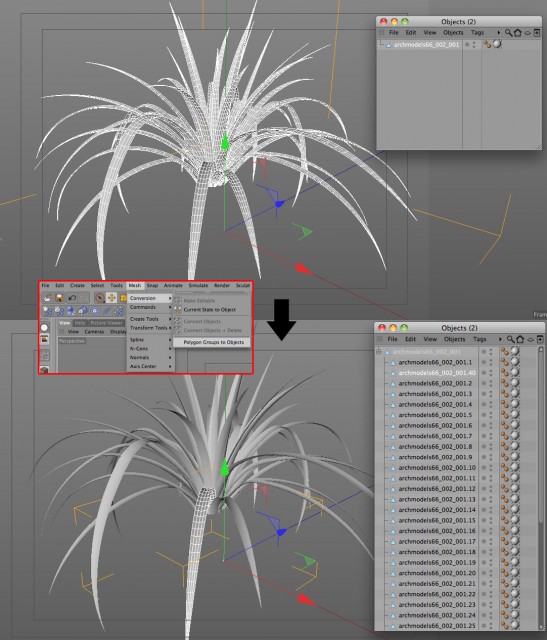Click layer color dot of archmodels66_002_001.18

pos(484,552)
